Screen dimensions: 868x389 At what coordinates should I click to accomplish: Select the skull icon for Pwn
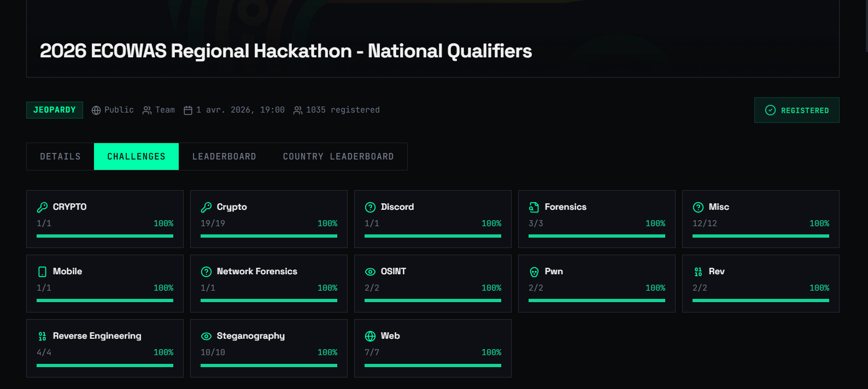(534, 272)
